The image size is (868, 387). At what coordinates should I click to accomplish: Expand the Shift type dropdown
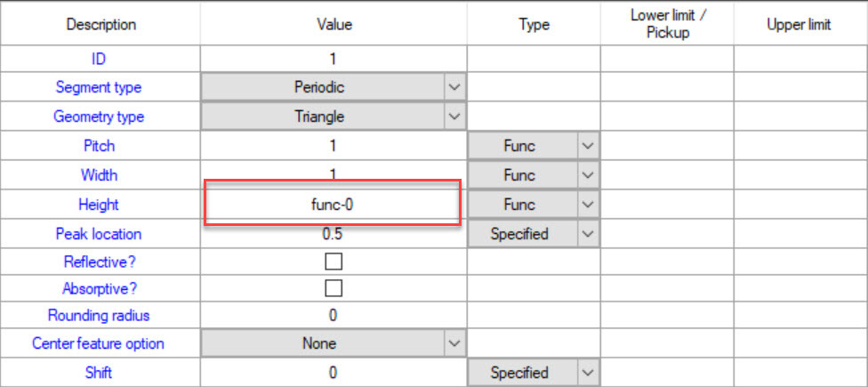(587, 373)
